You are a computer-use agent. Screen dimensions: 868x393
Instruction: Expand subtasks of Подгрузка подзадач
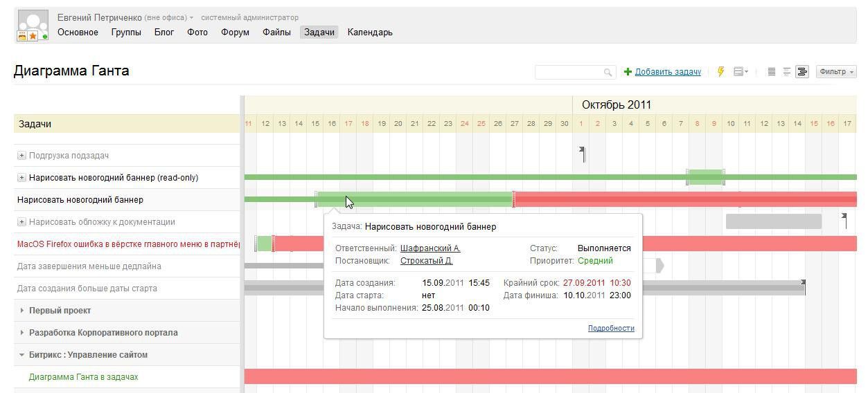coord(21,156)
